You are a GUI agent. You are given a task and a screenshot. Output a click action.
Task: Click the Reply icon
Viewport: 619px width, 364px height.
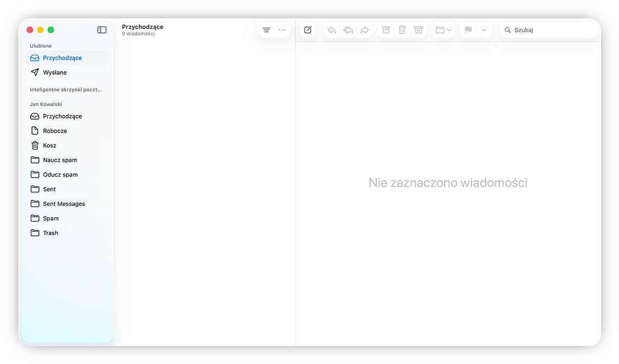pos(331,30)
